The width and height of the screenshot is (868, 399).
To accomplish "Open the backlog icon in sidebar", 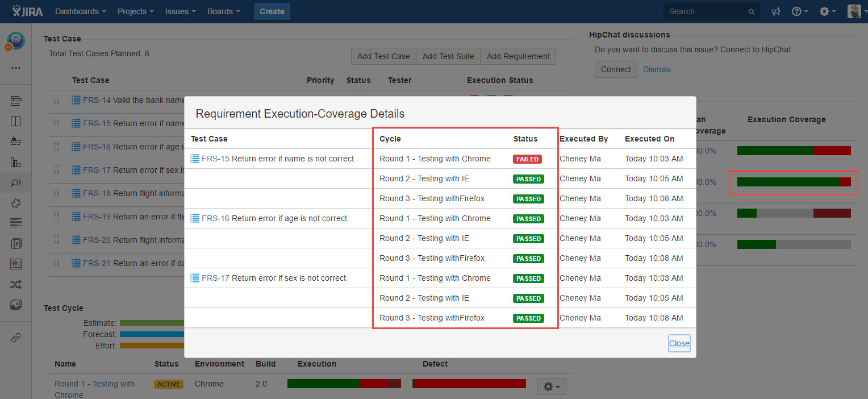I will 16,101.
